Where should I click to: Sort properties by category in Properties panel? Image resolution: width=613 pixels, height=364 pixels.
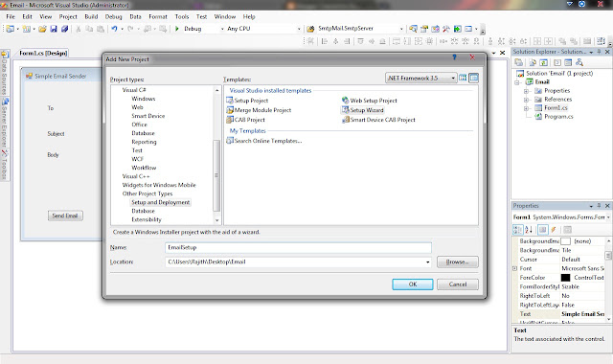point(517,230)
